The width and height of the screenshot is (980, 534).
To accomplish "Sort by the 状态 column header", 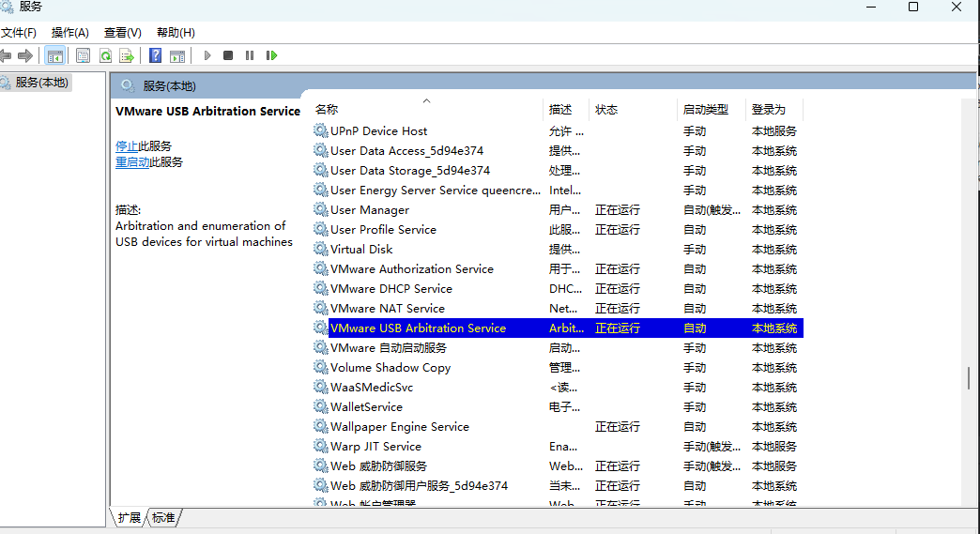I will pos(633,109).
